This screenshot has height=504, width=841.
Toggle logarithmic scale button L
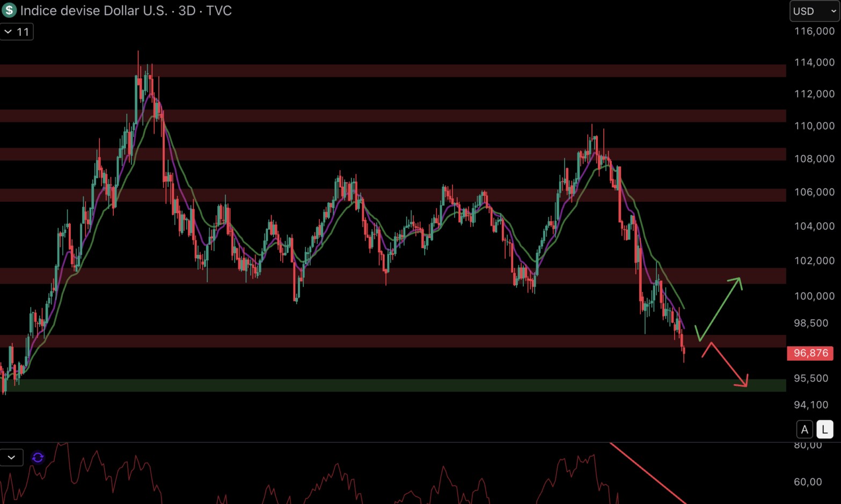coord(825,429)
